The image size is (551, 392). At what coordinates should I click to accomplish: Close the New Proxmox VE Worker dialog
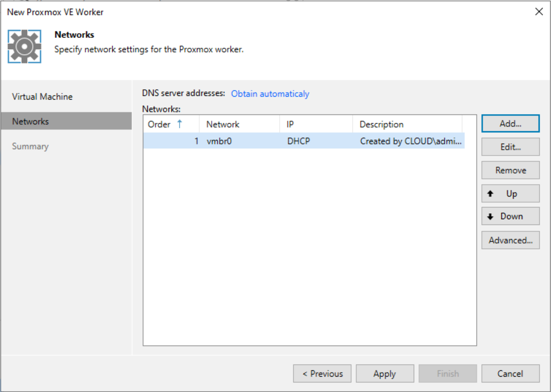(539, 12)
